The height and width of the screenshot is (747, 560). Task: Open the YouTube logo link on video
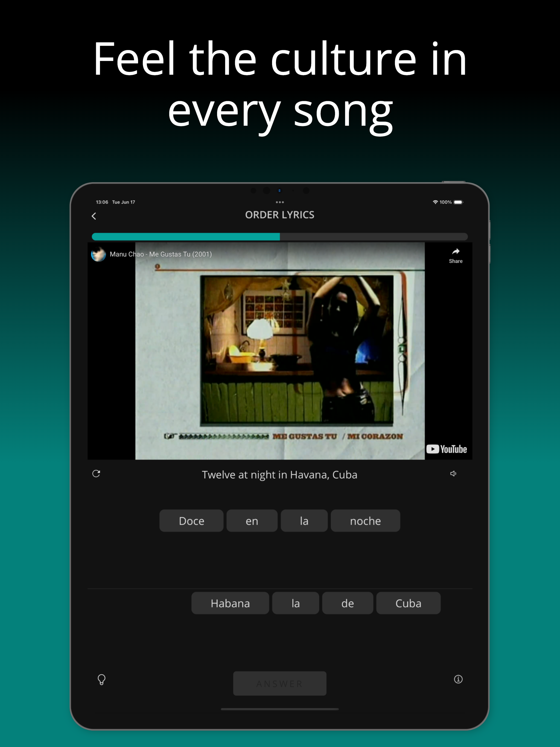pyautogui.click(x=447, y=449)
